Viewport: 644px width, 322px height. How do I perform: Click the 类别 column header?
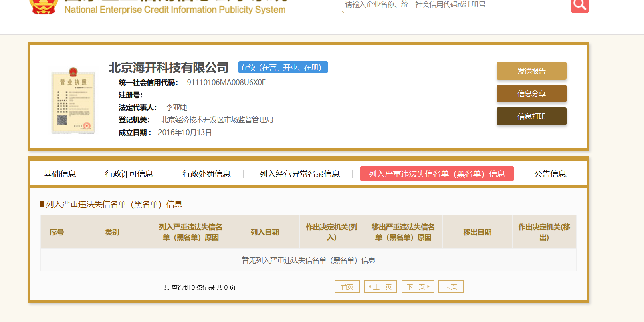112,232
